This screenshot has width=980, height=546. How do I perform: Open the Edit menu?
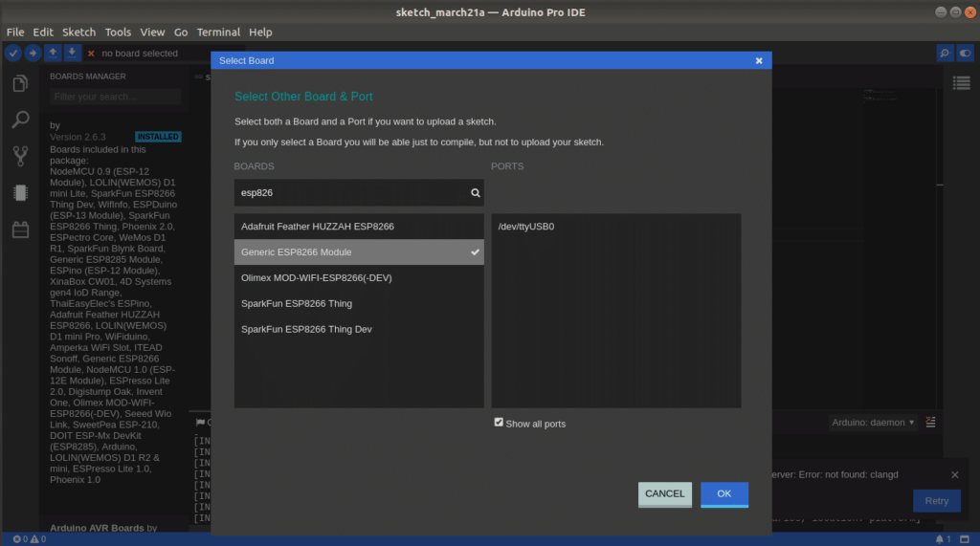43,32
